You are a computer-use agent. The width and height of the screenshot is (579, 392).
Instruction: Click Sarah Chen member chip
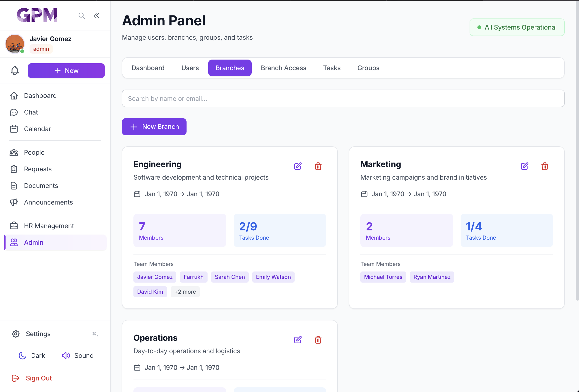(x=230, y=277)
